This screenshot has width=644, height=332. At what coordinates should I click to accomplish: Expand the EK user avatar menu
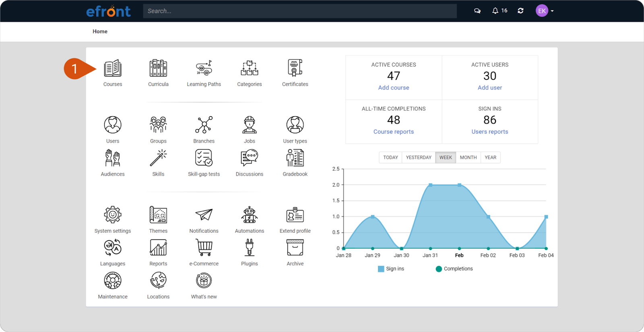click(x=545, y=11)
